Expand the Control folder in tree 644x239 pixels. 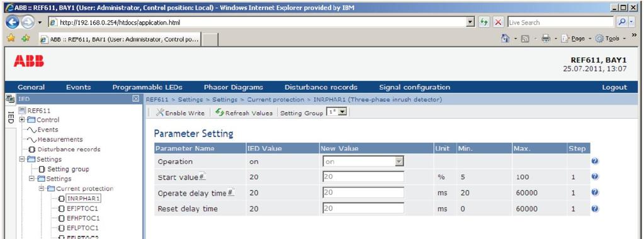tap(21, 120)
